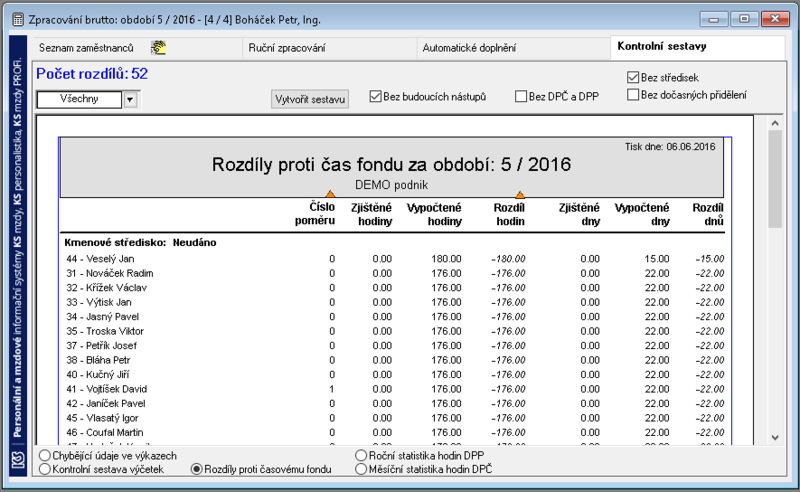Screen dimensions: 800x492
Task: Minimize the Zpracování brutto window
Action: pos(714,19)
